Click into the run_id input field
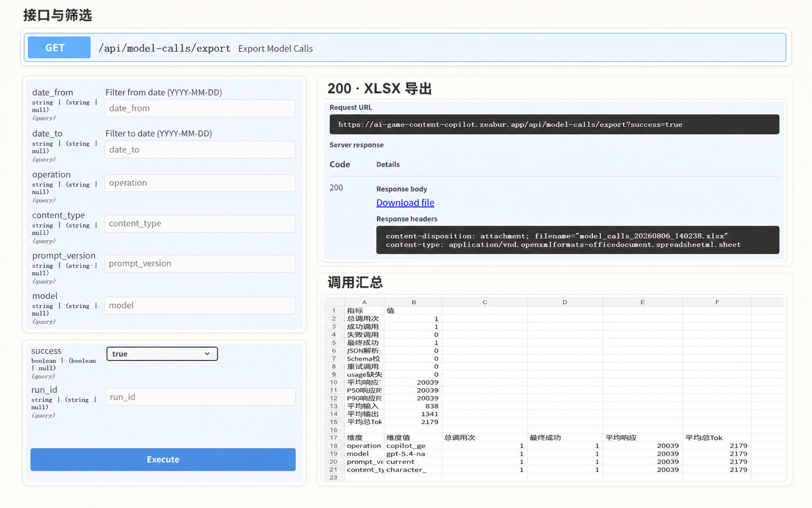812x508 pixels. [200, 397]
